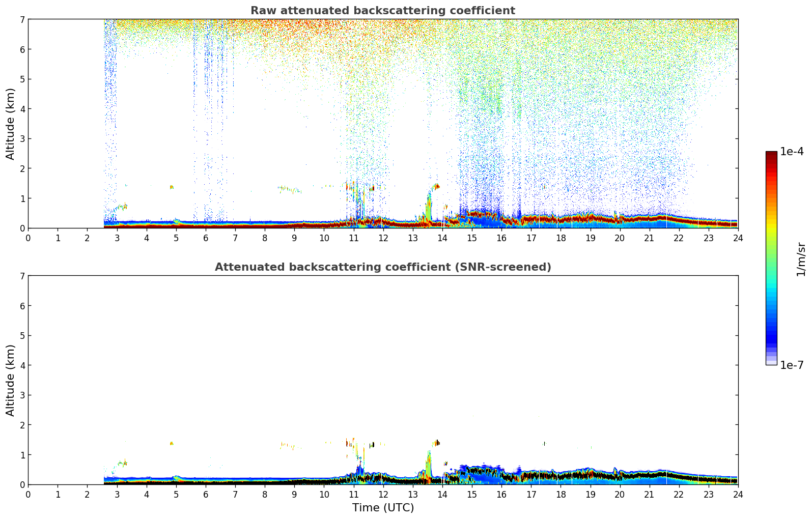Click the "1/m/sr" colorbar unit label
The height and width of the screenshot is (519, 812).
coord(801,259)
